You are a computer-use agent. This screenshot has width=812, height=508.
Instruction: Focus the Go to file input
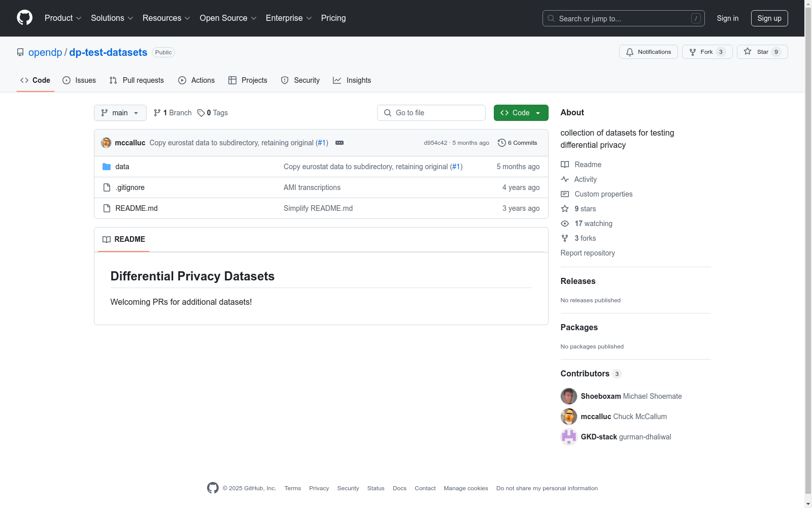tap(431, 113)
